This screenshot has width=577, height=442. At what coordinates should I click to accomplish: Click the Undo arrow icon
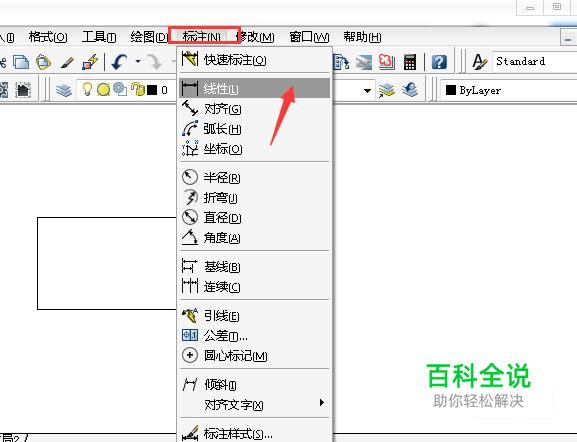coord(119,62)
